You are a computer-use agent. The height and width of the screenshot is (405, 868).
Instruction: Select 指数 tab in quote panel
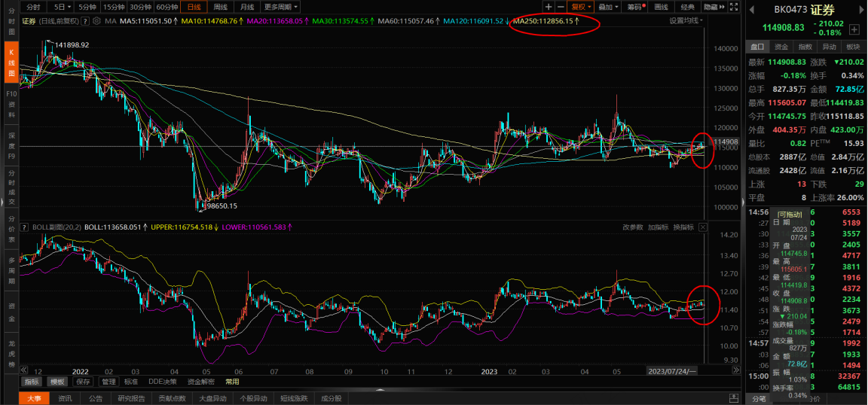805,47
